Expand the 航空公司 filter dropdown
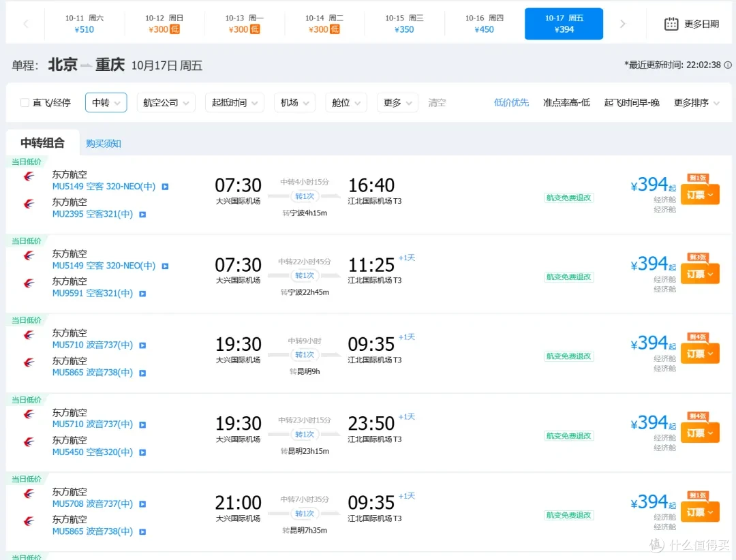The width and height of the screenshot is (736, 560). point(166,102)
